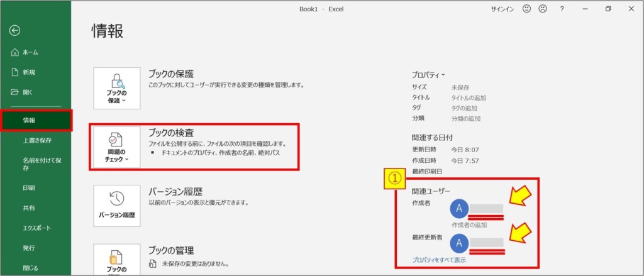Open the プロパティをすべて表示 link
The width and height of the screenshot is (644, 276).
pos(439,260)
